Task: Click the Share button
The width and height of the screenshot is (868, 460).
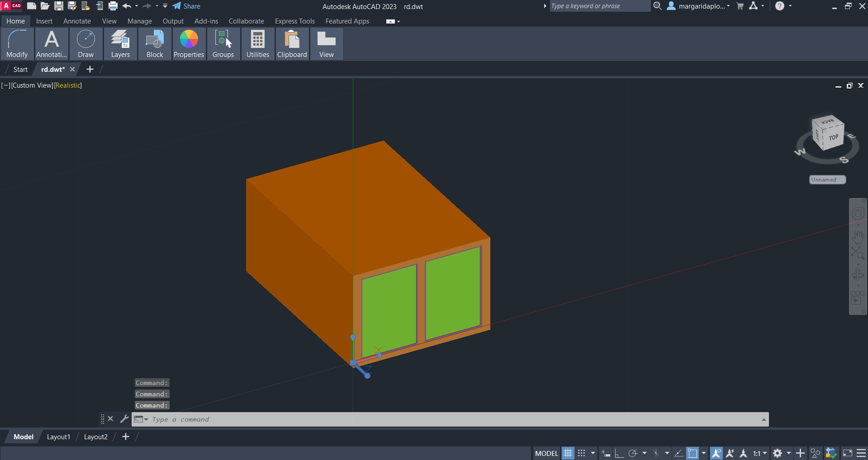Action: (x=186, y=6)
